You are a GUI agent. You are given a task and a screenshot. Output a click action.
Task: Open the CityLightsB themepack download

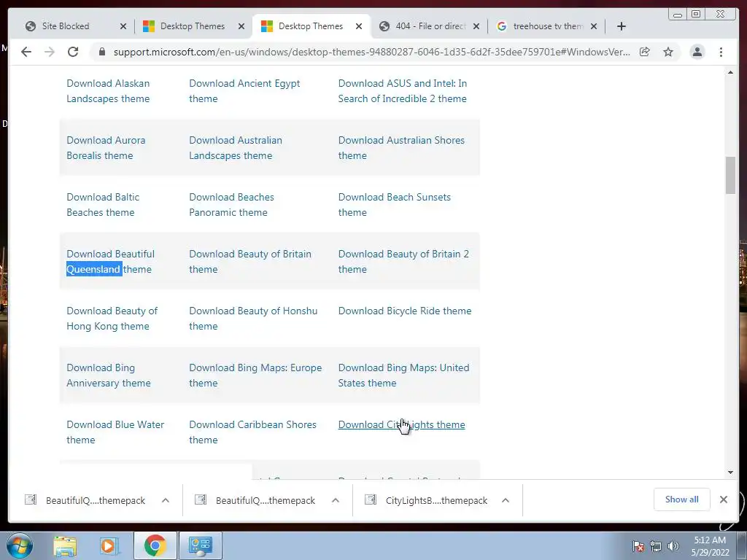click(436, 500)
